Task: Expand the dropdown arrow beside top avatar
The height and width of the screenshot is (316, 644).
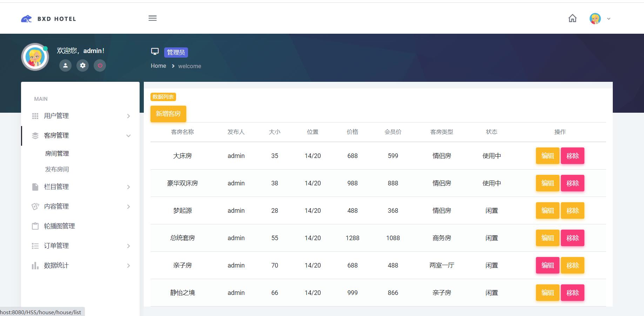Action: [609, 19]
